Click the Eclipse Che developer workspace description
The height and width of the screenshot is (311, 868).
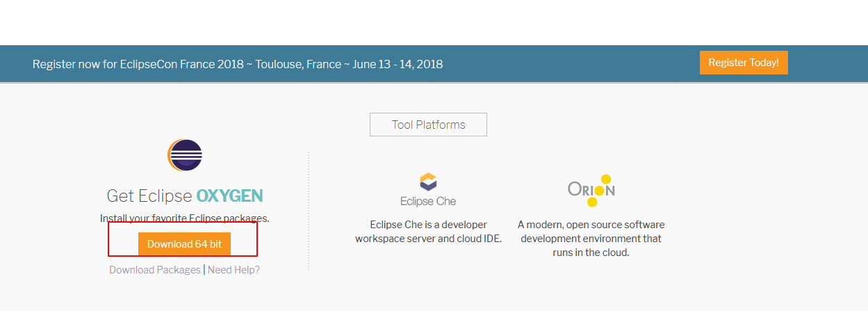tap(428, 232)
